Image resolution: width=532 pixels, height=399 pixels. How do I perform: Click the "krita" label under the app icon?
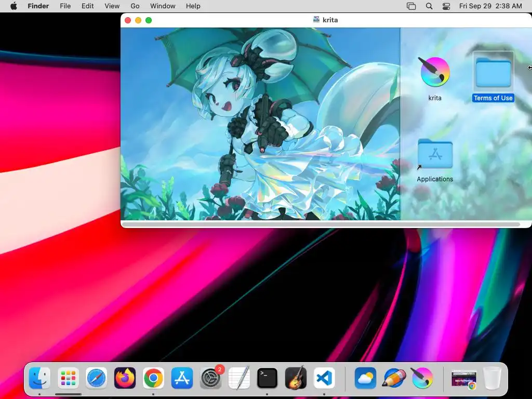435,98
